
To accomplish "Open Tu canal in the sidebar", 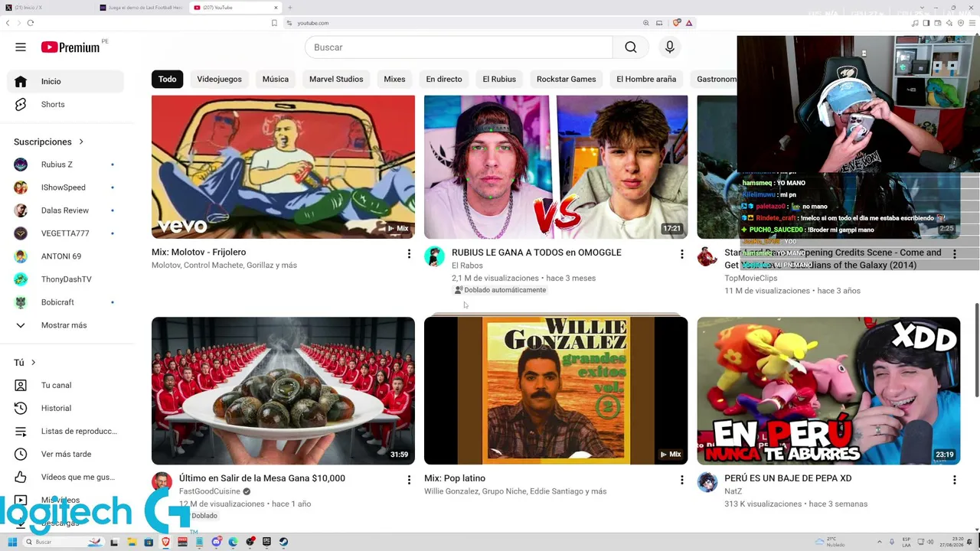I will click(65, 385).
